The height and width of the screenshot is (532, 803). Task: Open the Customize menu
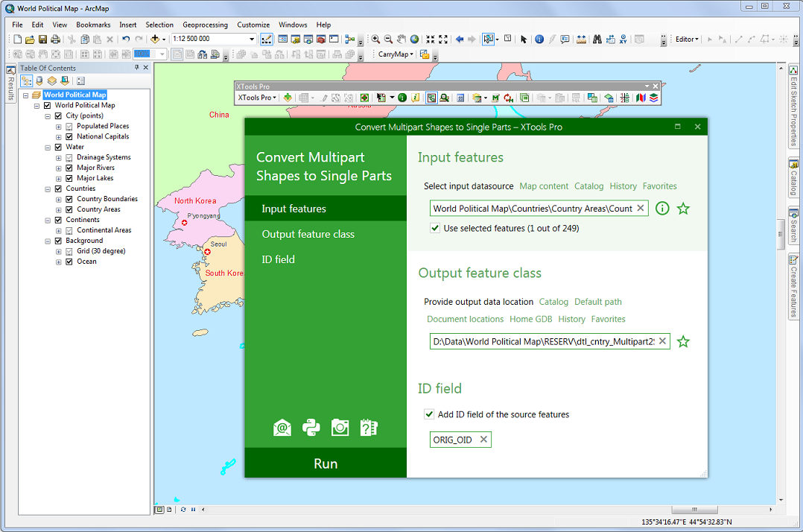[253, 25]
